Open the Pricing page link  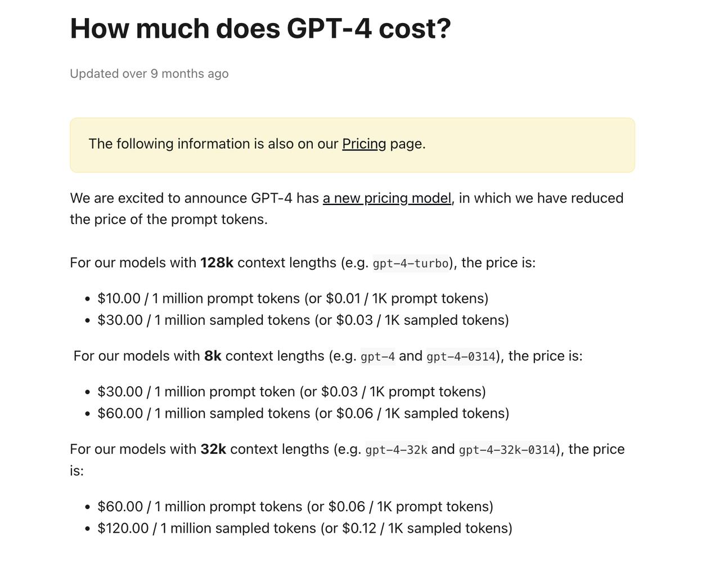click(364, 144)
